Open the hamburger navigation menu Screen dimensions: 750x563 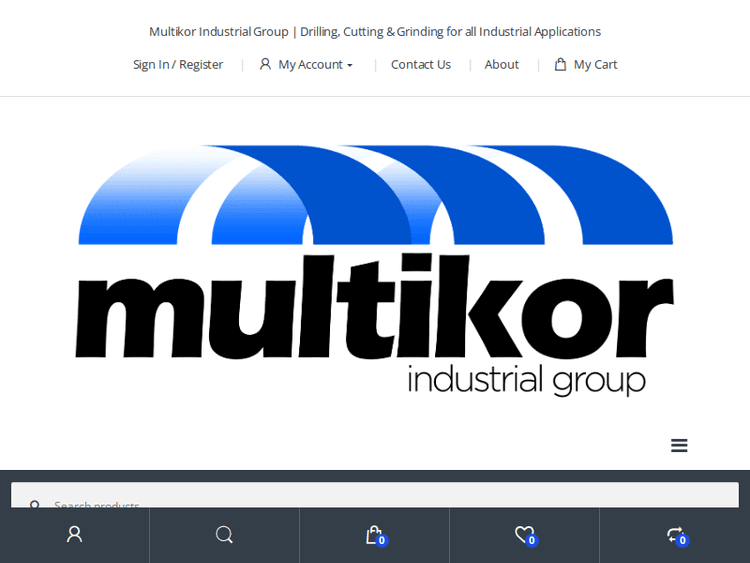(x=679, y=445)
